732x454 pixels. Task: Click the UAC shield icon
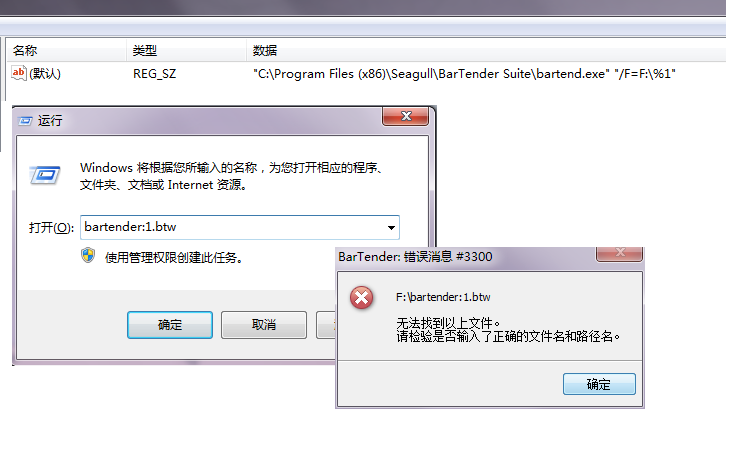(88, 256)
